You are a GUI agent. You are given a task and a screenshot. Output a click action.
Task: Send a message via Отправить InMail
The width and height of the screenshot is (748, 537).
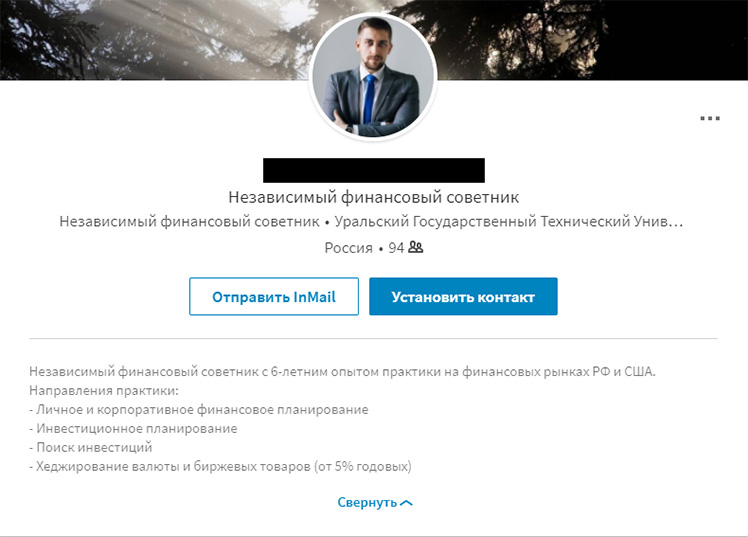tap(274, 297)
